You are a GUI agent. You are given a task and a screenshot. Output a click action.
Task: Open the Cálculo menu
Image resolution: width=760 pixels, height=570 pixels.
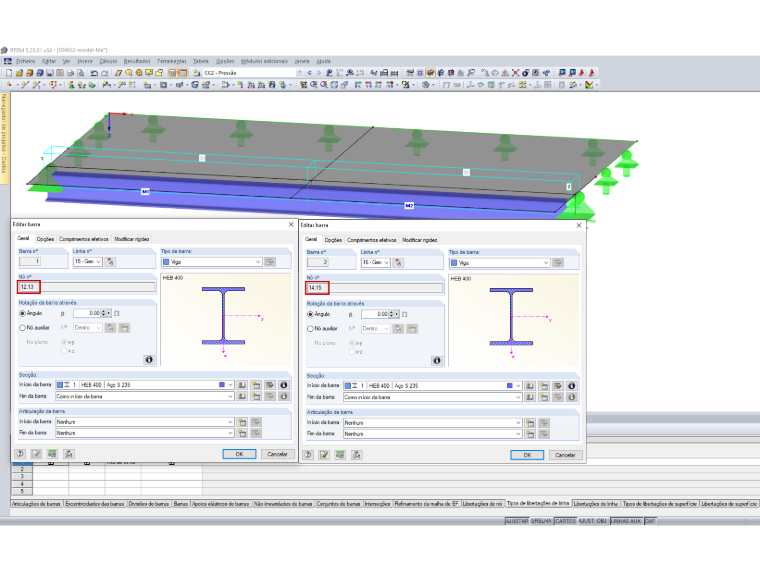coord(108,61)
